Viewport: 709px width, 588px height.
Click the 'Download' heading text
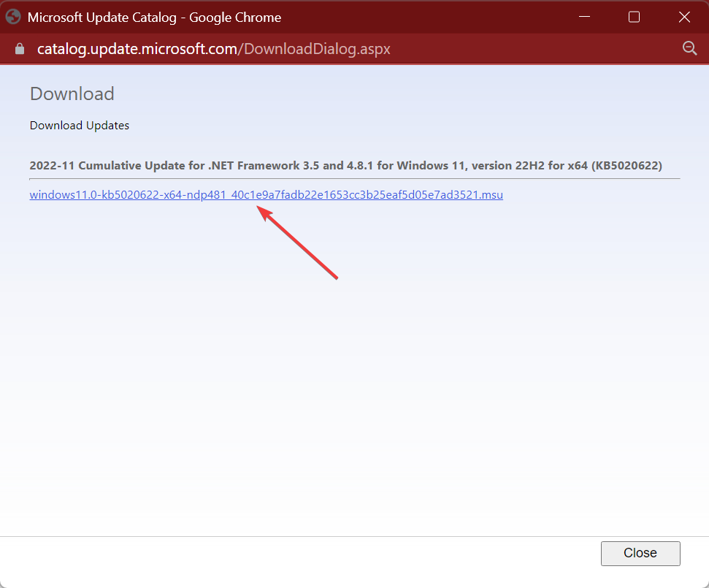pos(72,94)
